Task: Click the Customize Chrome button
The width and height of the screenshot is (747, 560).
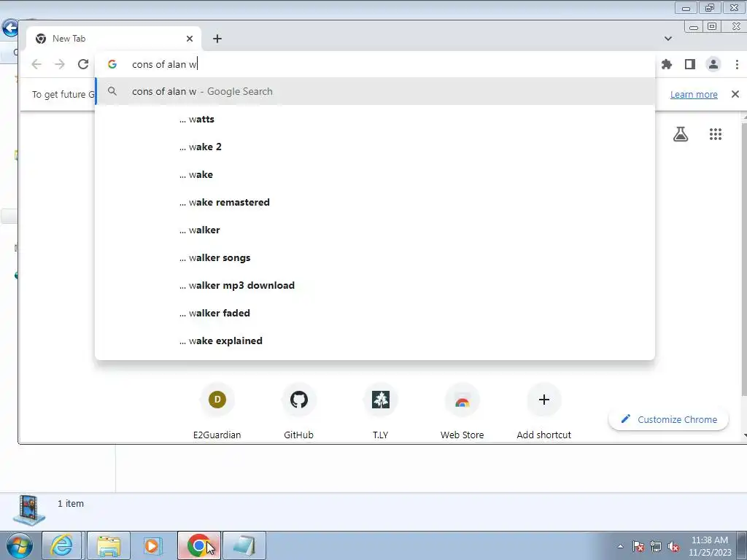Action: click(x=669, y=419)
